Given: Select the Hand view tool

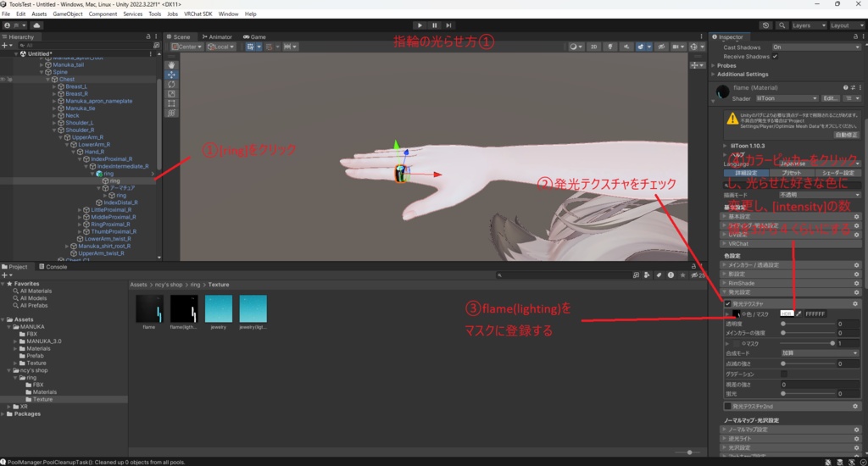Looking at the screenshot, I should [x=171, y=65].
